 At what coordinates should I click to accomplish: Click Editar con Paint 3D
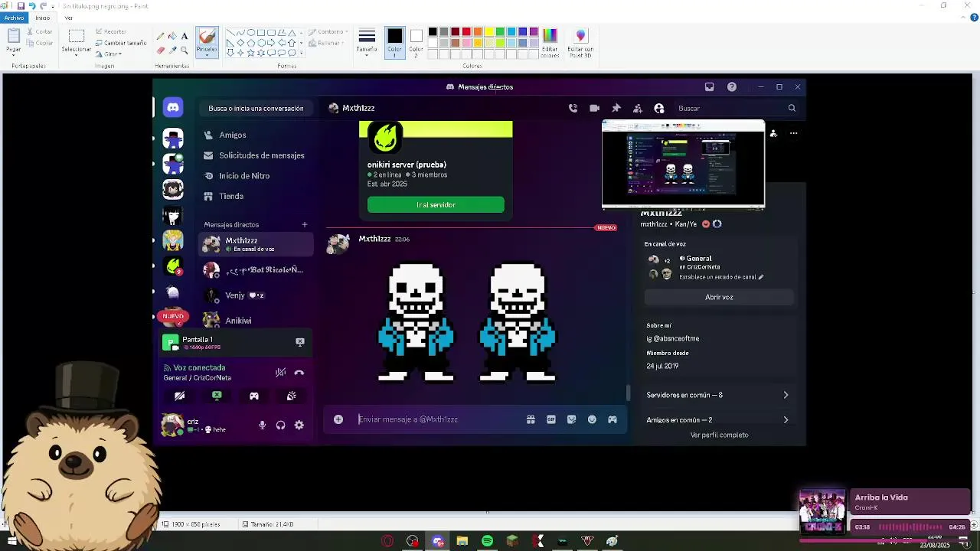tap(580, 43)
